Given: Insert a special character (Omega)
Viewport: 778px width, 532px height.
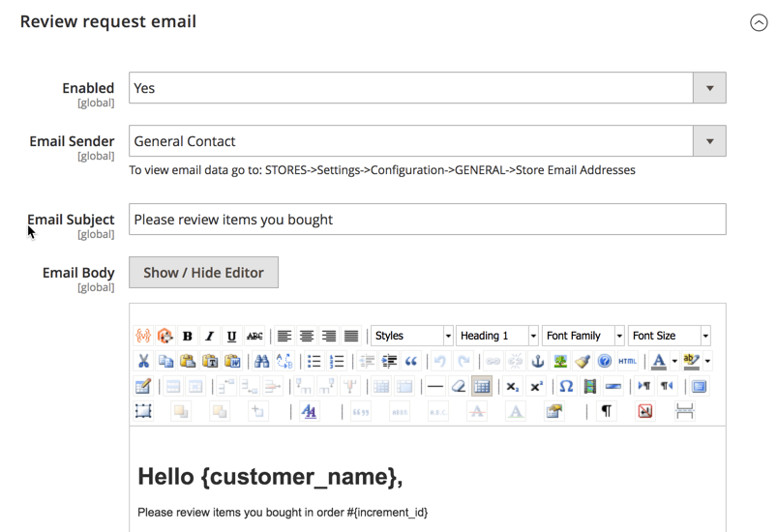Looking at the screenshot, I should point(566,386).
